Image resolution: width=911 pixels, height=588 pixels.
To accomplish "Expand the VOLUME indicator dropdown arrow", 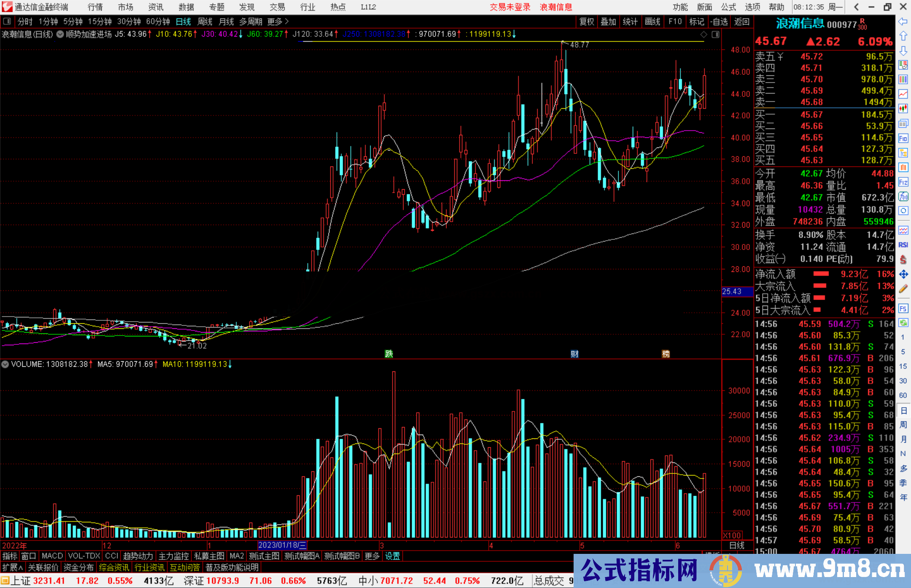I will pos(5,364).
